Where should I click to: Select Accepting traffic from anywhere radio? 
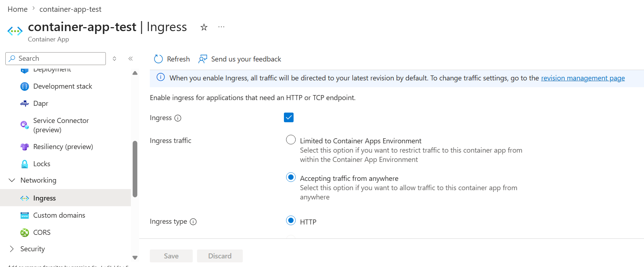(291, 177)
